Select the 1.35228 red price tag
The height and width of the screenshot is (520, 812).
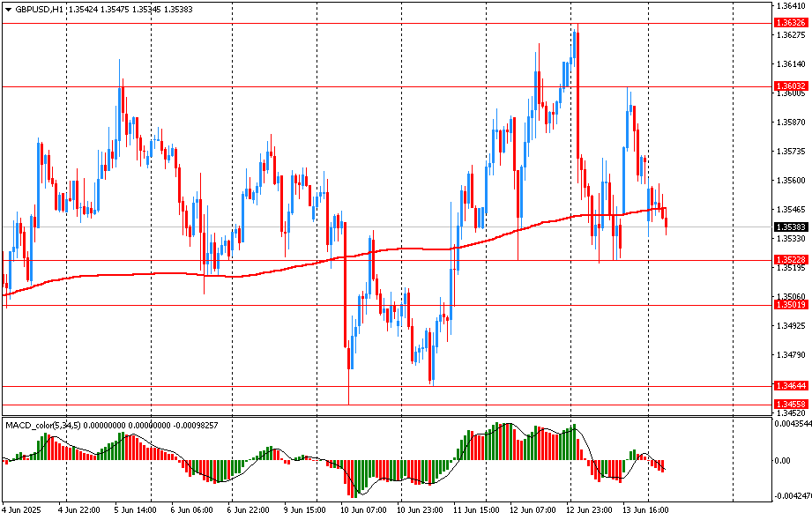[791, 260]
